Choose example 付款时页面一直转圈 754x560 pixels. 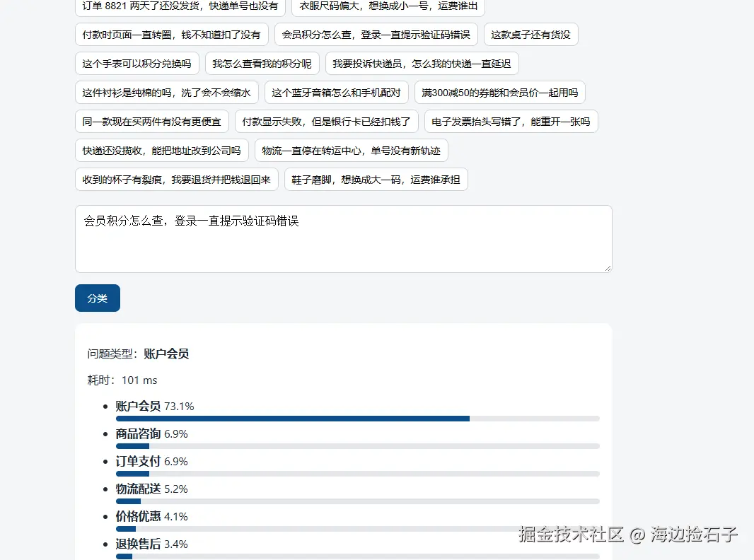pyautogui.click(x=172, y=35)
